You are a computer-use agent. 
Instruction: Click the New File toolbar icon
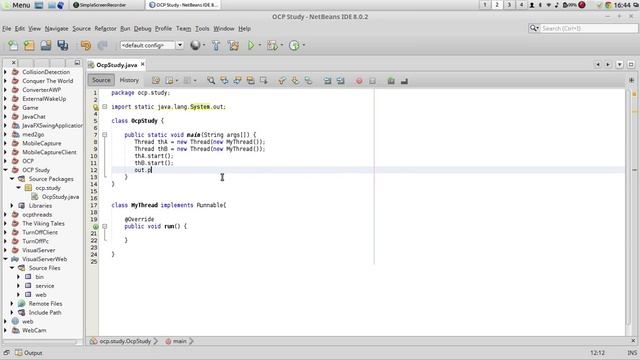pos(13,45)
